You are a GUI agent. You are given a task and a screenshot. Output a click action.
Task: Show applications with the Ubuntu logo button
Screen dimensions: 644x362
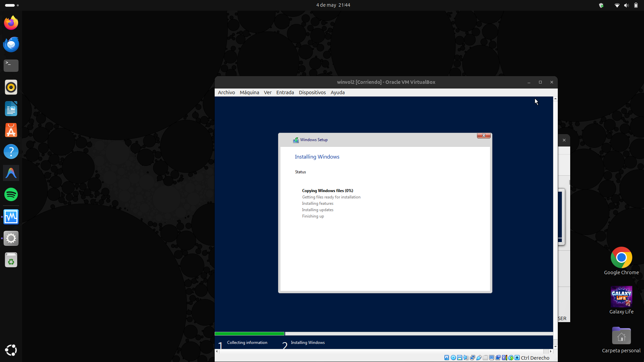(x=11, y=350)
